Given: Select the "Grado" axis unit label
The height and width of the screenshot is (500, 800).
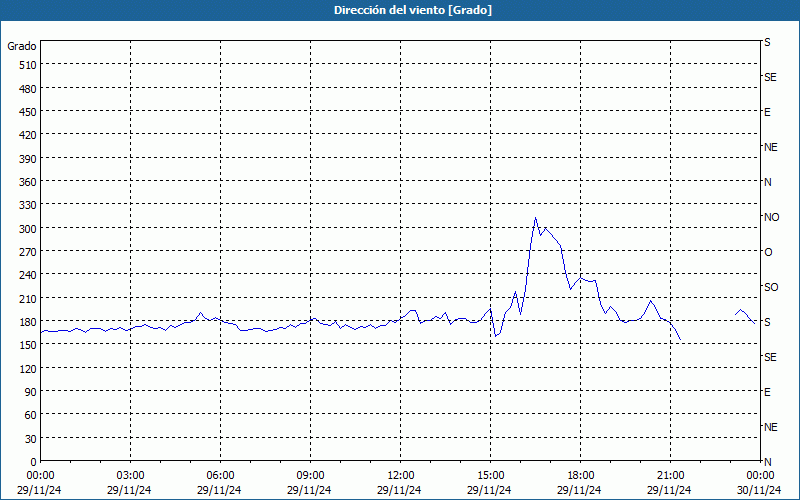Looking at the screenshot, I should coord(22,46).
